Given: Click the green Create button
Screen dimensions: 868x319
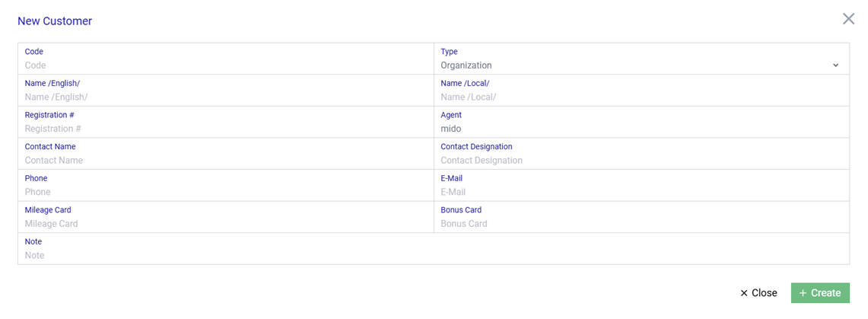Looking at the screenshot, I should click(x=820, y=293).
